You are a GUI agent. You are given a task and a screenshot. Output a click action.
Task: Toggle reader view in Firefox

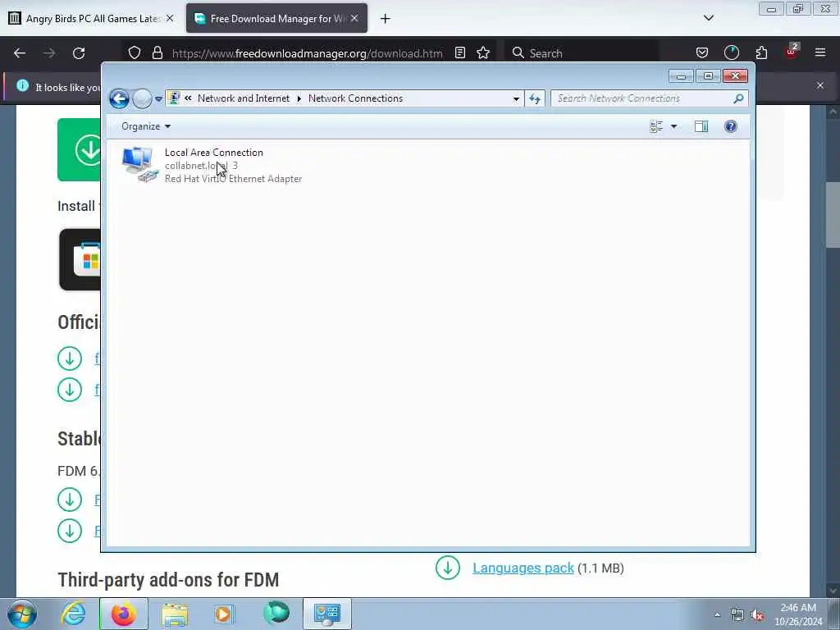point(459,53)
